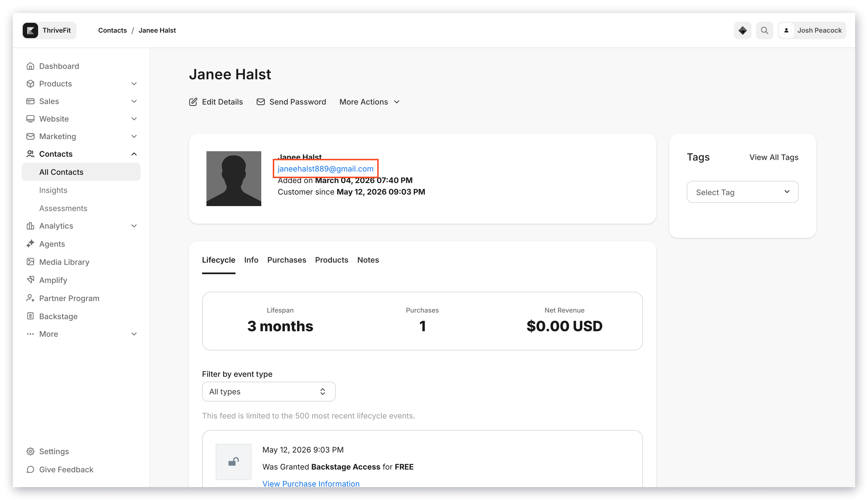Open Assessments in sidebar

63,208
